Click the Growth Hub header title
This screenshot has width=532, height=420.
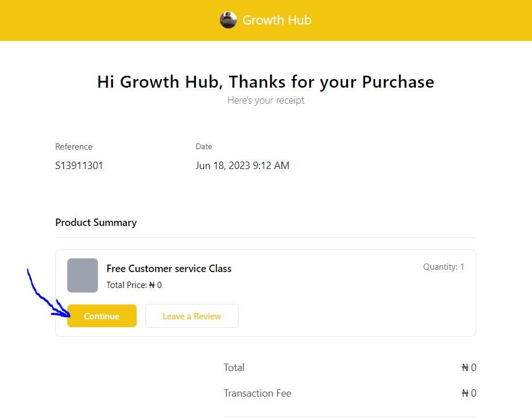tap(277, 20)
